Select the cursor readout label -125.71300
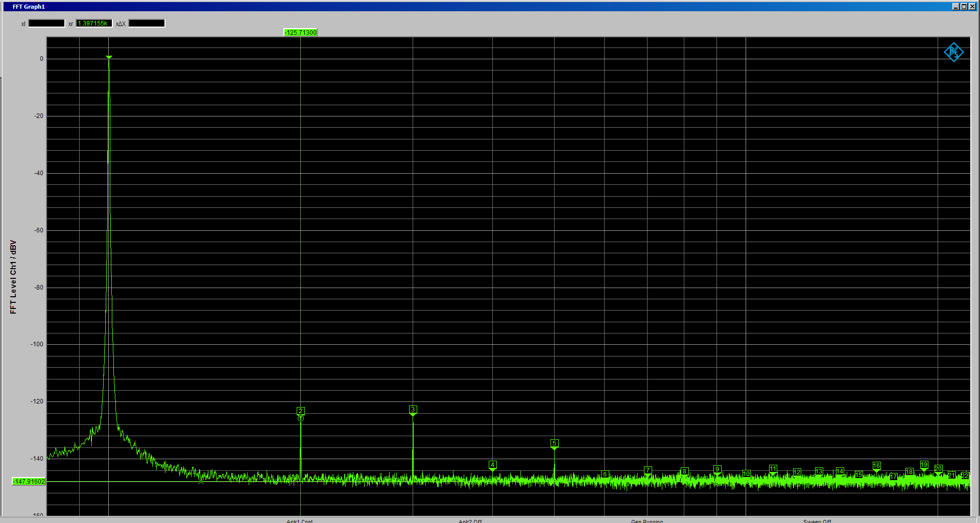The image size is (980, 523). [300, 32]
